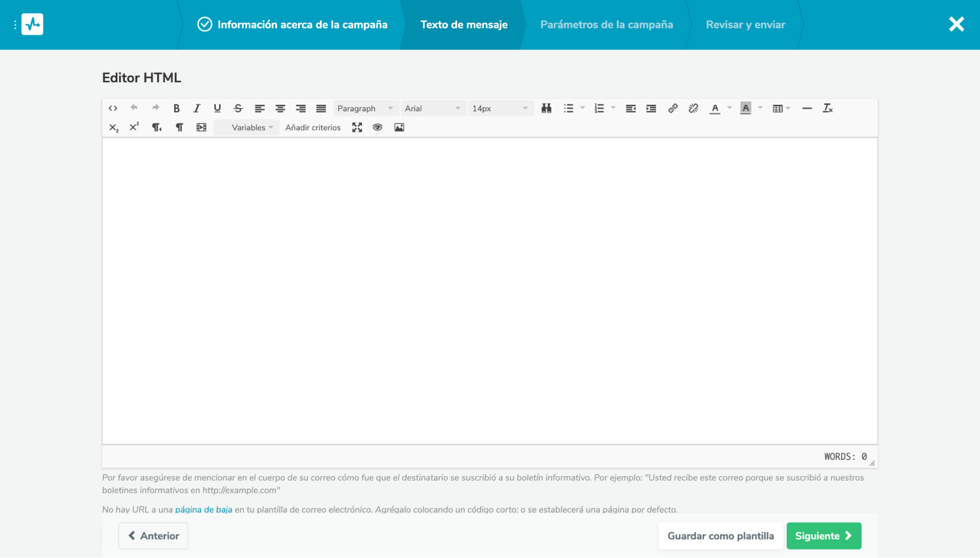Screen dimensions: 980x558
Task: Toggle italic text style
Action: coord(197,108)
